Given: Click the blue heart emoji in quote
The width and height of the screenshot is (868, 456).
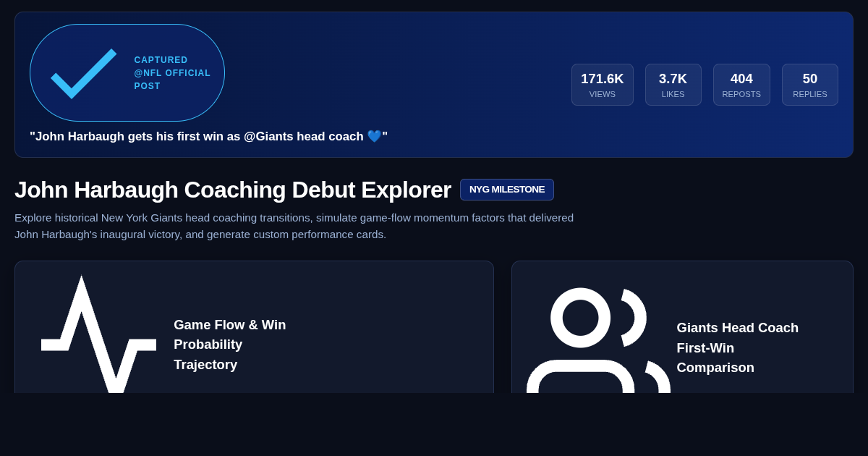Looking at the screenshot, I should click(x=374, y=136).
